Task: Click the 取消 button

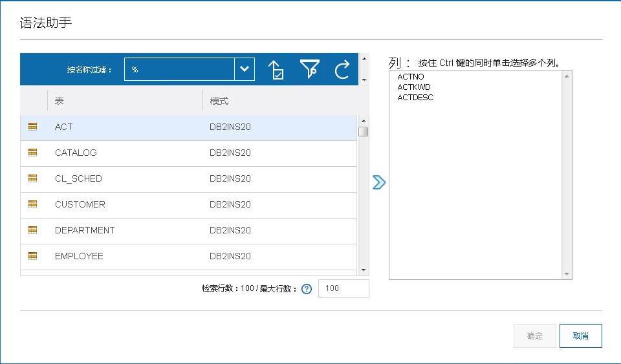Action: coord(581,336)
